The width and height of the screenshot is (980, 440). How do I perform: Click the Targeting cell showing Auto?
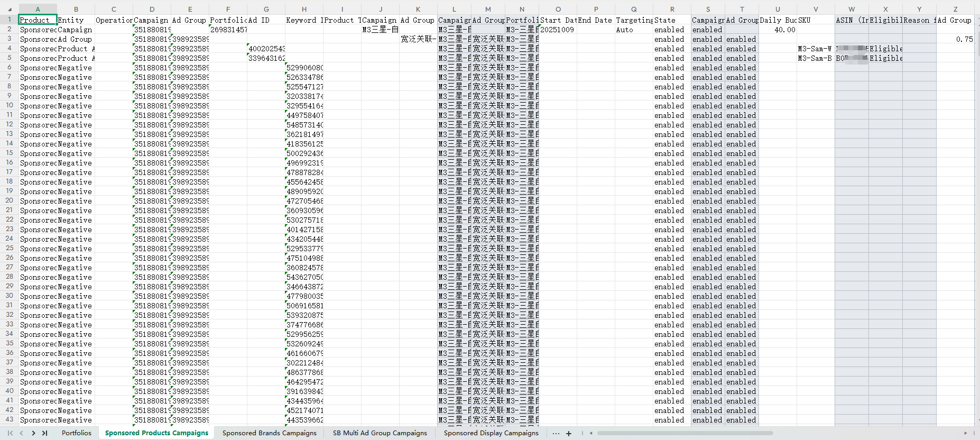coord(634,30)
